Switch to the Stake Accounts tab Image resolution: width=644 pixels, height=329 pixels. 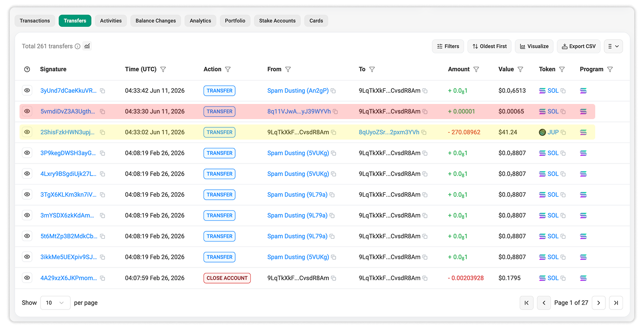[277, 21]
